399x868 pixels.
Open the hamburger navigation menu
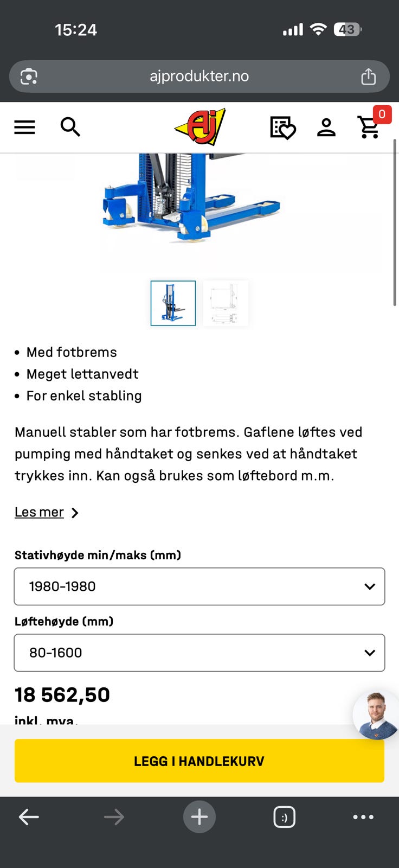[24, 127]
